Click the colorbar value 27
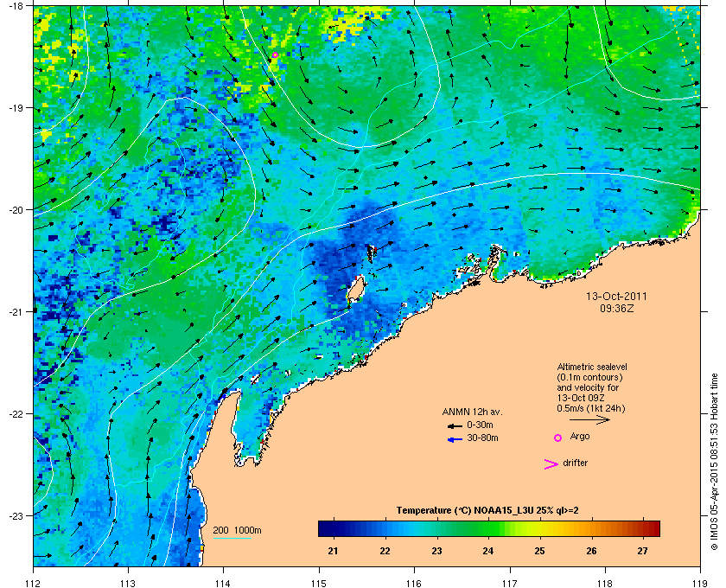The image size is (726, 588). coord(642,551)
